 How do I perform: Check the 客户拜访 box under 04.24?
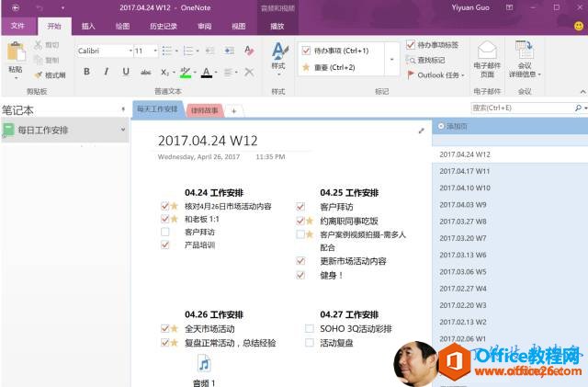pos(164,232)
